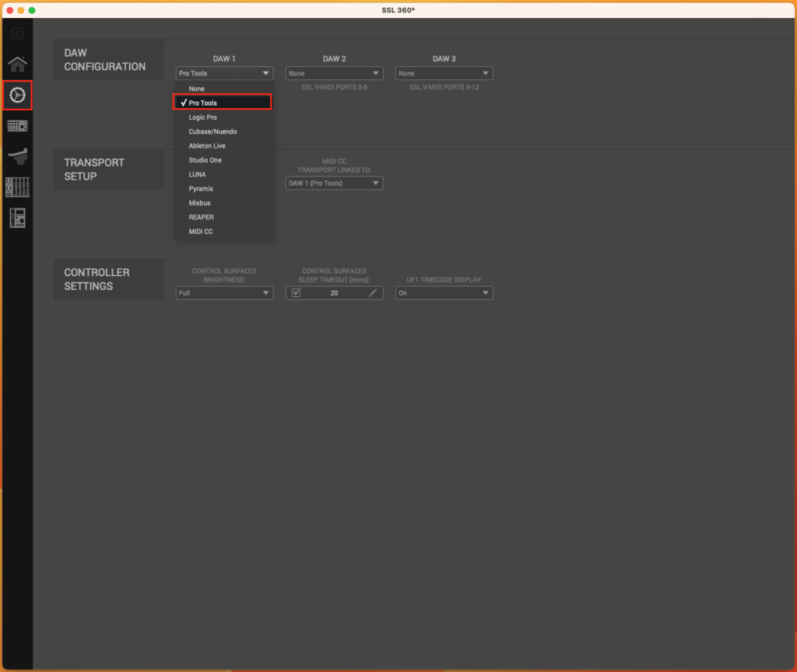Choose Logic Pro in the DAW list
This screenshot has height=672, width=797.
point(224,117)
